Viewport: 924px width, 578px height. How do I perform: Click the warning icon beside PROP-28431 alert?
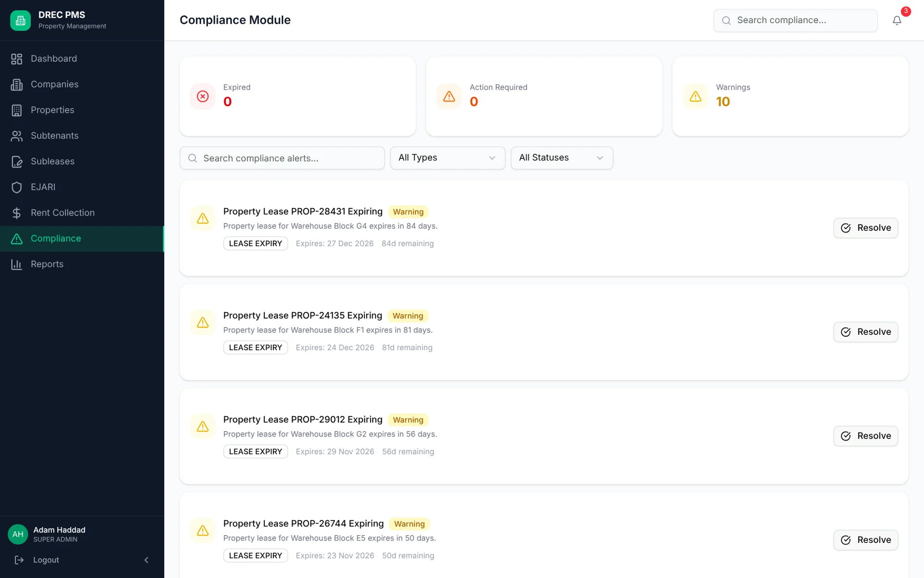point(203,218)
